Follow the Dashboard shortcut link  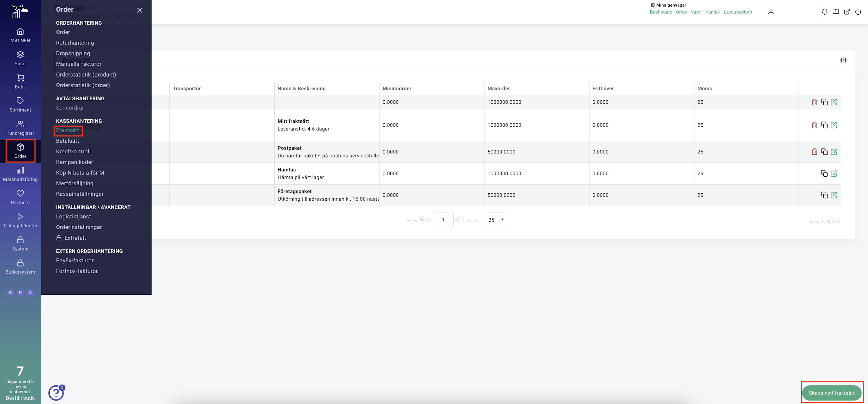661,12
